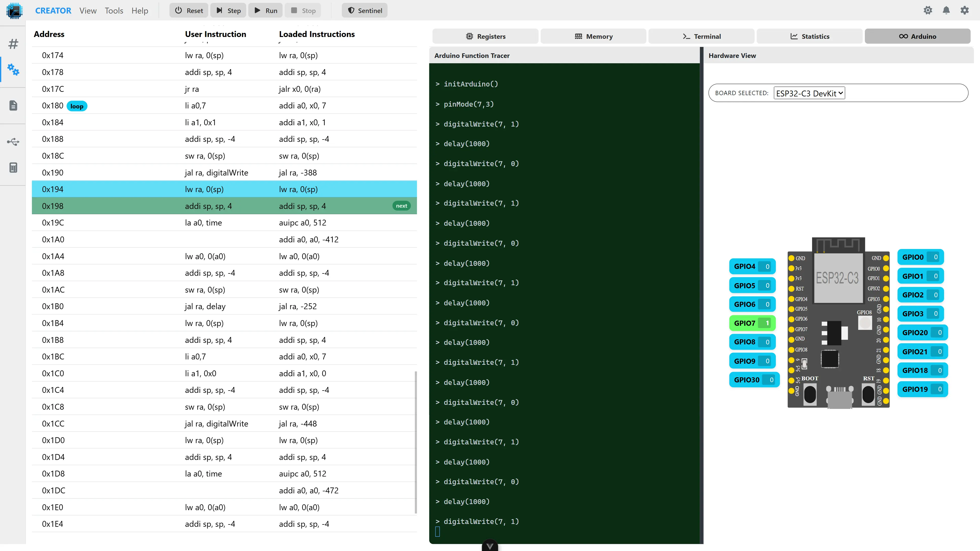
Task: Click the sun gear icon in header
Action: [x=928, y=10]
